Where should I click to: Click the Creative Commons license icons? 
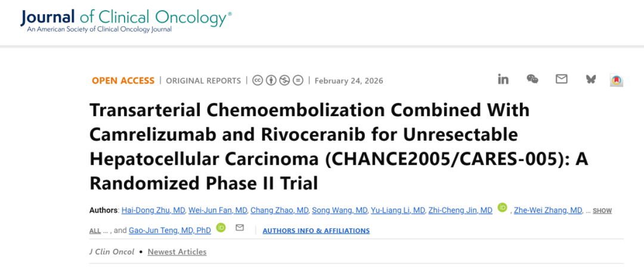[277, 80]
